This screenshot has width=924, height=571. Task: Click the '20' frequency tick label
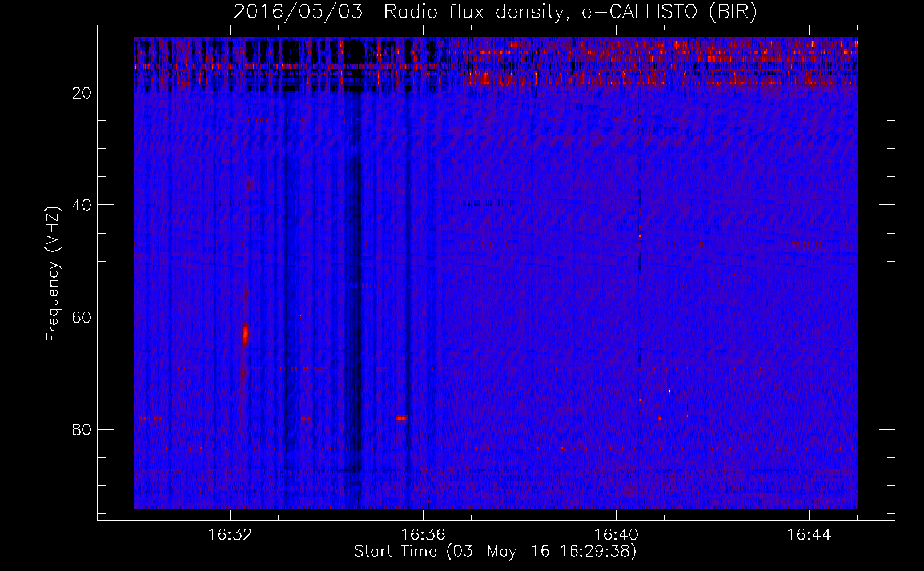pos(82,93)
